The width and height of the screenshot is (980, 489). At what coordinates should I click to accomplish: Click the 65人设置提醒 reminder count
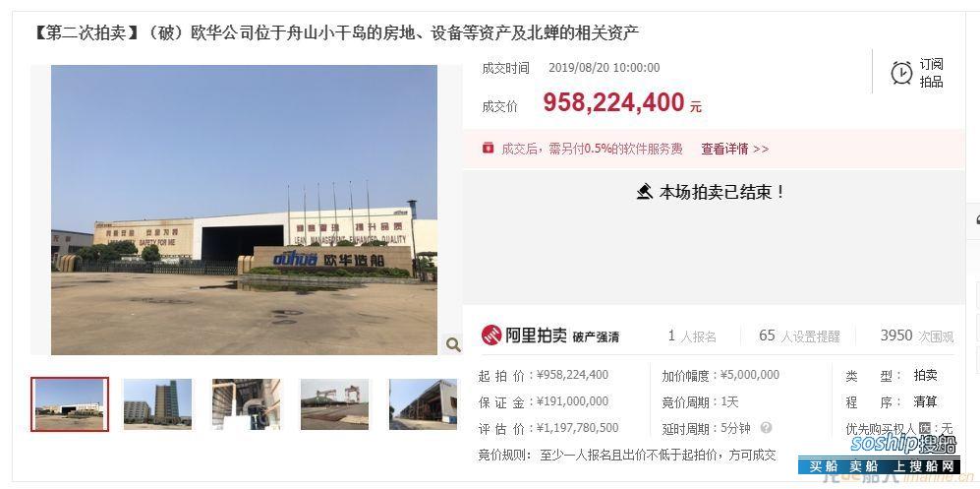pos(799,336)
